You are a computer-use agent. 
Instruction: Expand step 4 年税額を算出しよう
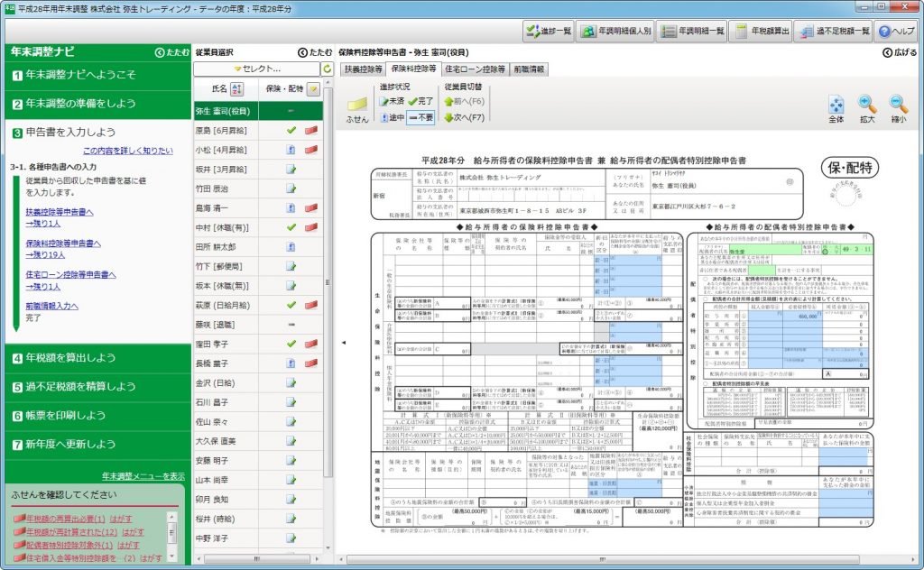(97, 358)
